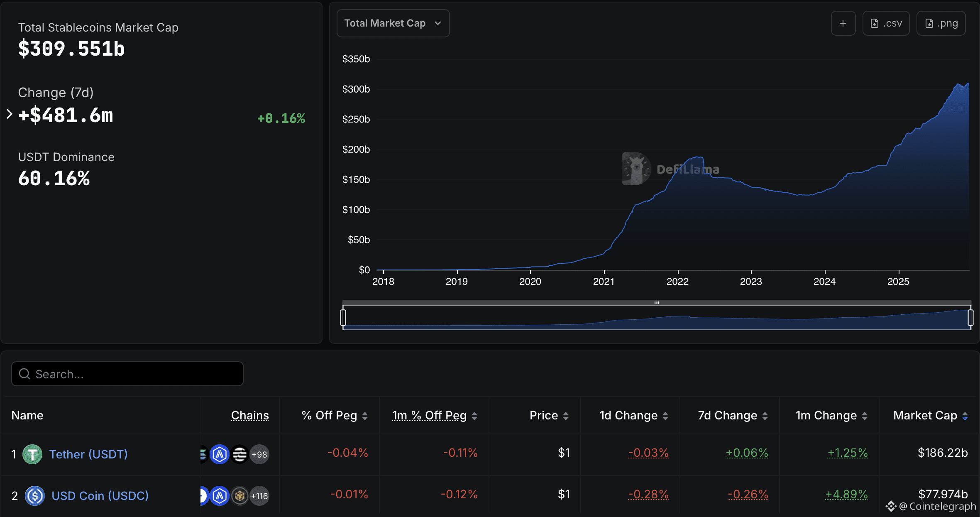Viewport: 980px width, 517px height.
Task: Expand the Change (7d) chevron
Action: point(9,114)
